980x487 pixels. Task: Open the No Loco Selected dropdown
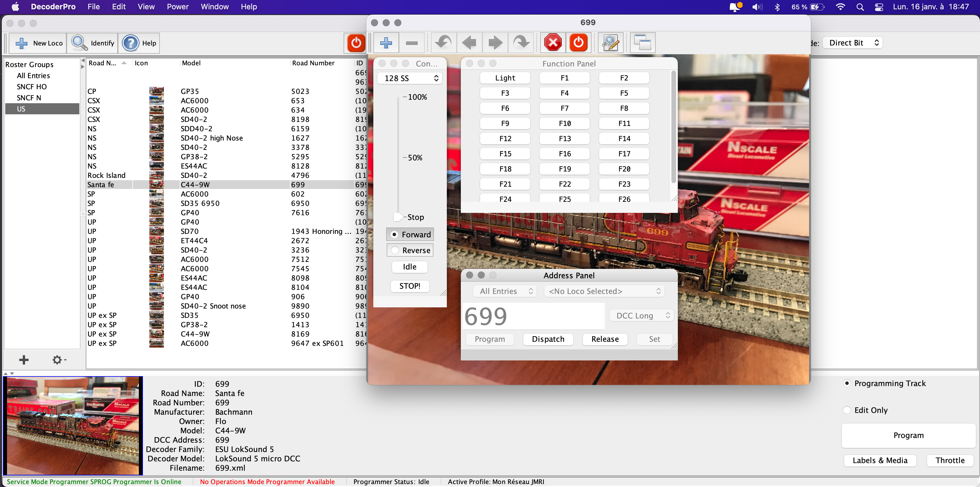tap(604, 291)
